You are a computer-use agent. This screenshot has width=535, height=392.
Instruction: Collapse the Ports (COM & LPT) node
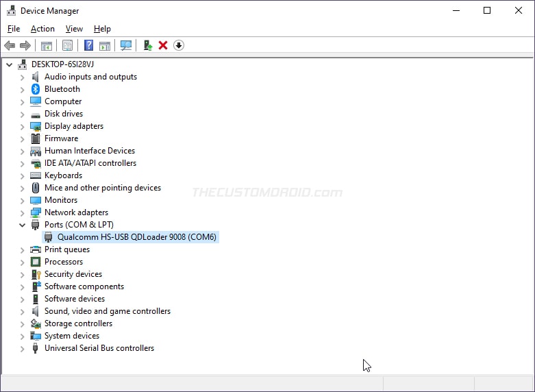click(x=22, y=225)
